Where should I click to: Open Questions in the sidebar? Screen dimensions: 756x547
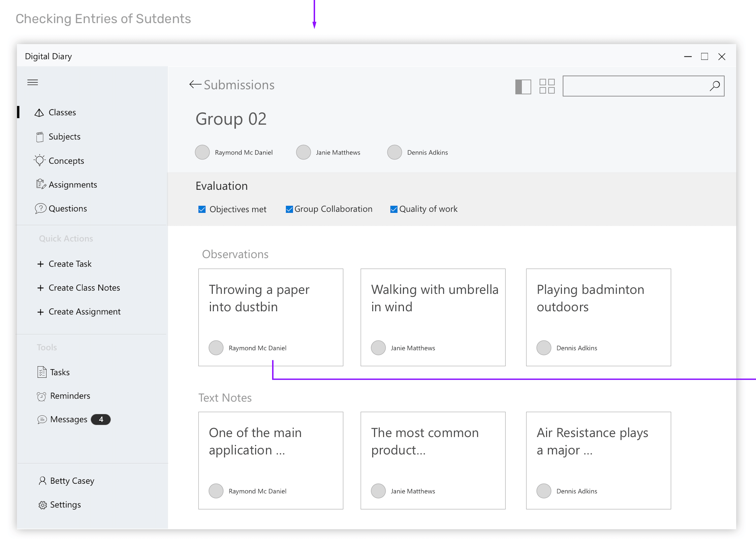[67, 209]
